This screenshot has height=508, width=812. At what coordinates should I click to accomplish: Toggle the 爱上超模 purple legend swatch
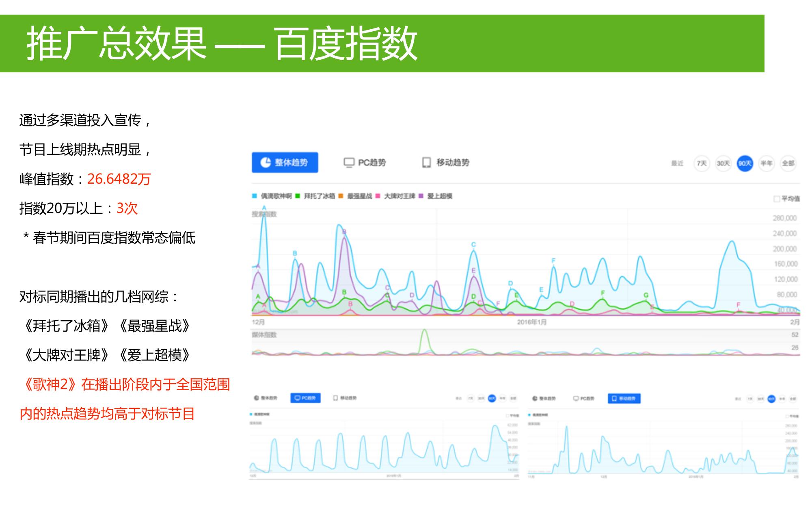point(421,196)
